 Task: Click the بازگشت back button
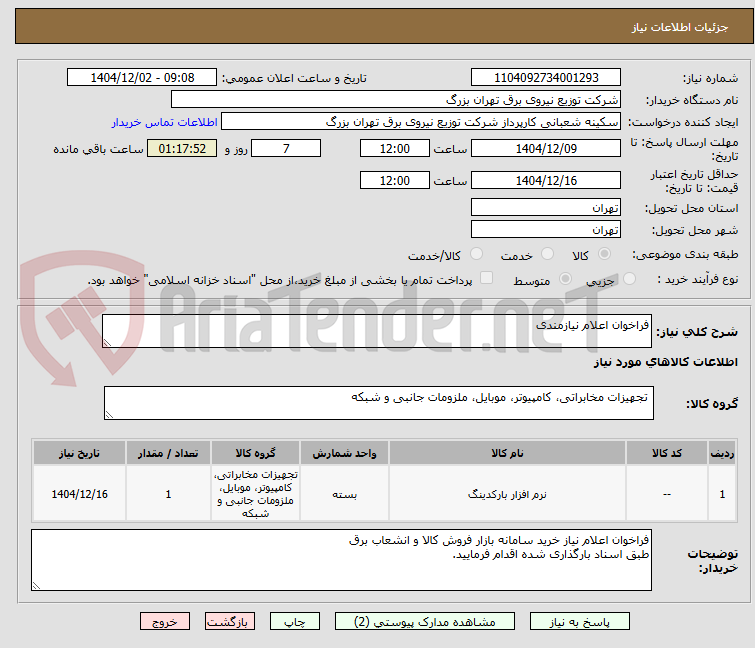230,621
